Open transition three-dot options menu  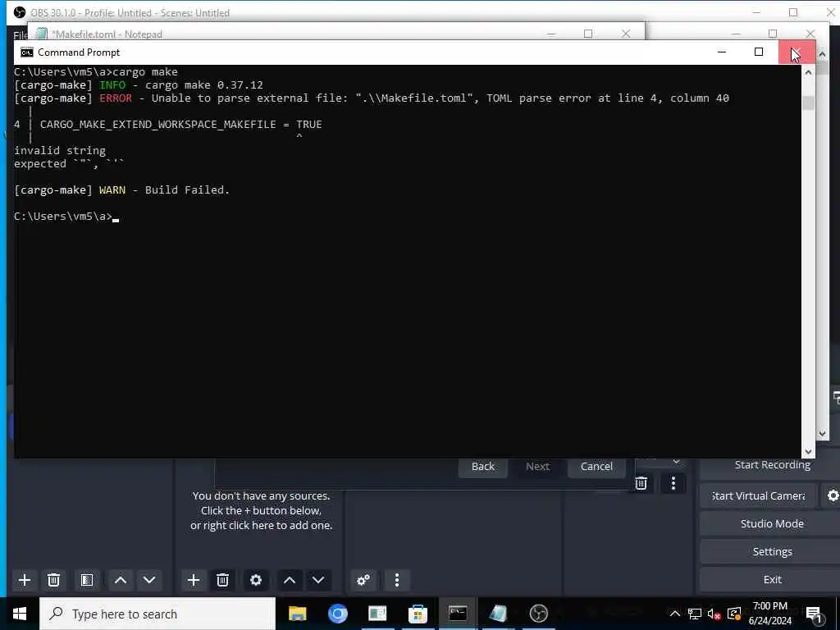[673, 483]
